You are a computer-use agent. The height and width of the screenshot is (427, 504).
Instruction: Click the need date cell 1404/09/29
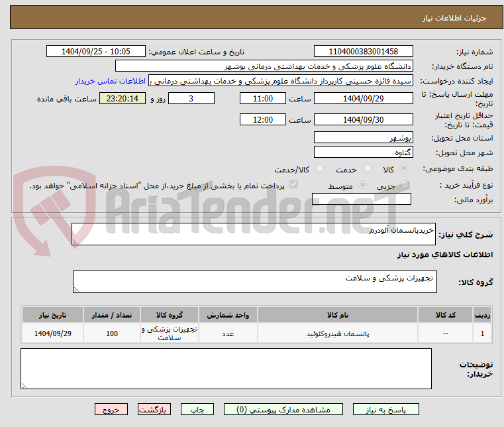click(x=53, y=334)
